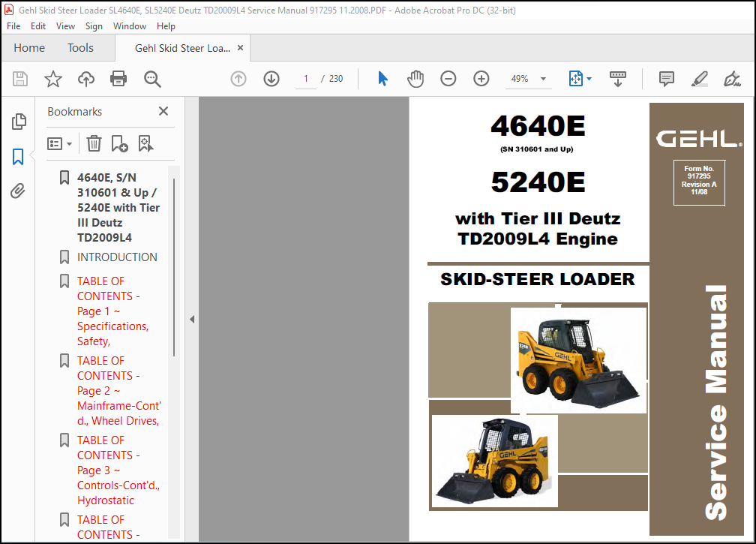Open TABLE OF CONTENTS Page 2 bookmark
This screenshot has width=756, height=544.
pyautogui.click(x=118, y=391)
